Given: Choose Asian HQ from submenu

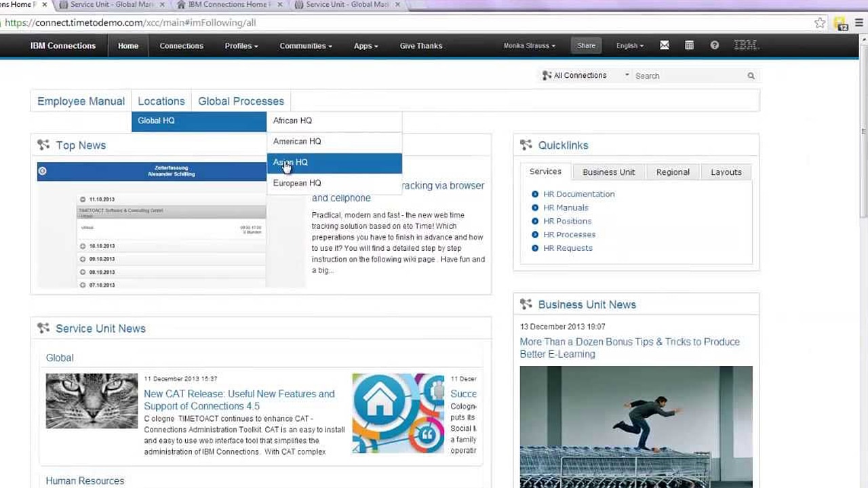Looking at the screenshot, I should 334,163.
